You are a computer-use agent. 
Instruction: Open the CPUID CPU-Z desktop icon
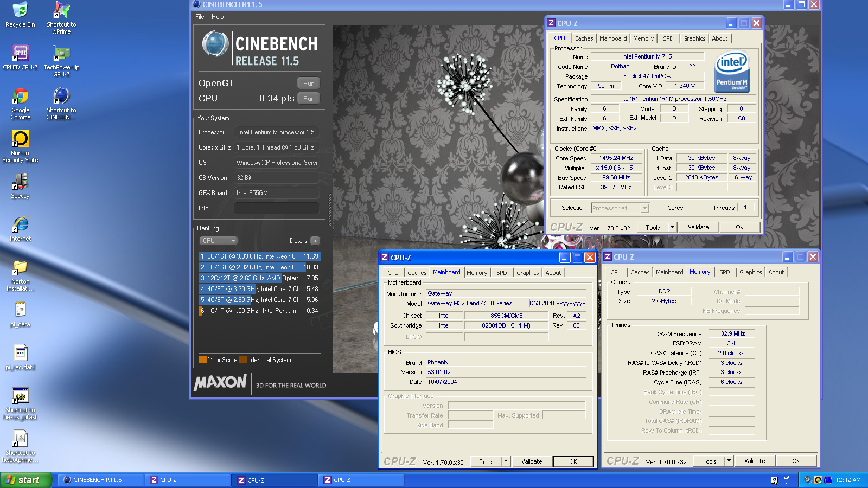pos(20,57)
